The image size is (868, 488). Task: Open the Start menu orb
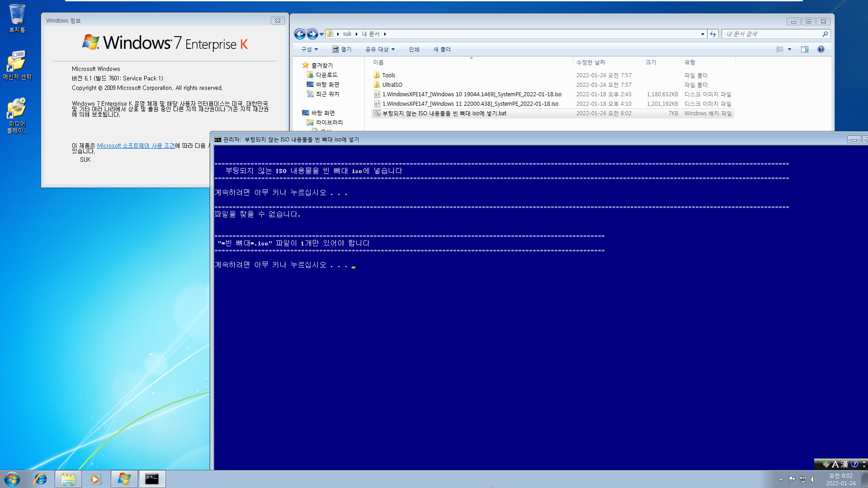pyautogui.click(x=12, y=479)
